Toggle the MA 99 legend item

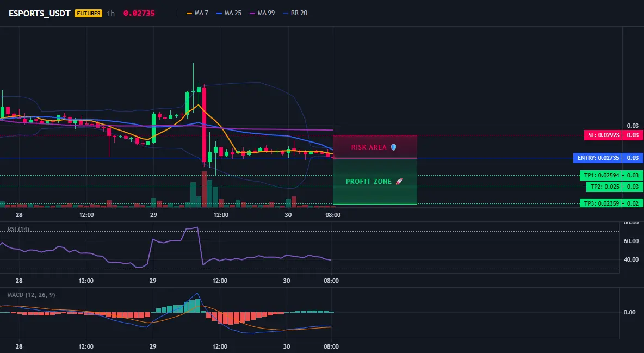pyautogui.click(x=262, y=13)
